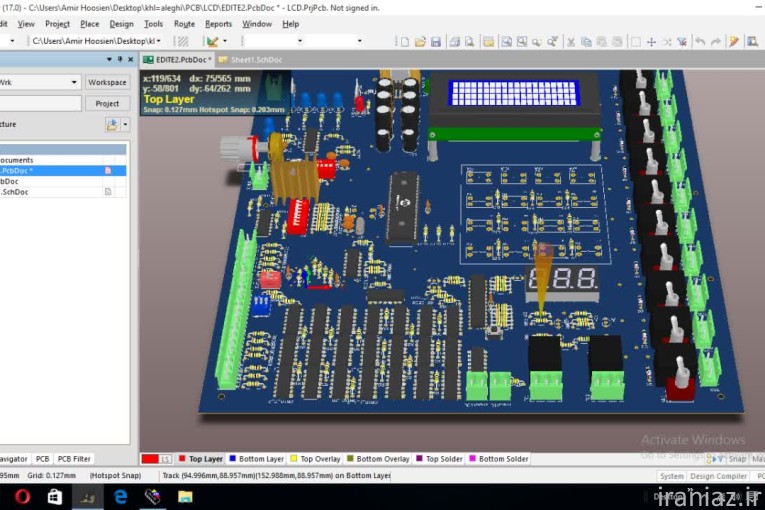Zoom on filtered objects icon

pyautogui.click(x=552, y=42)
